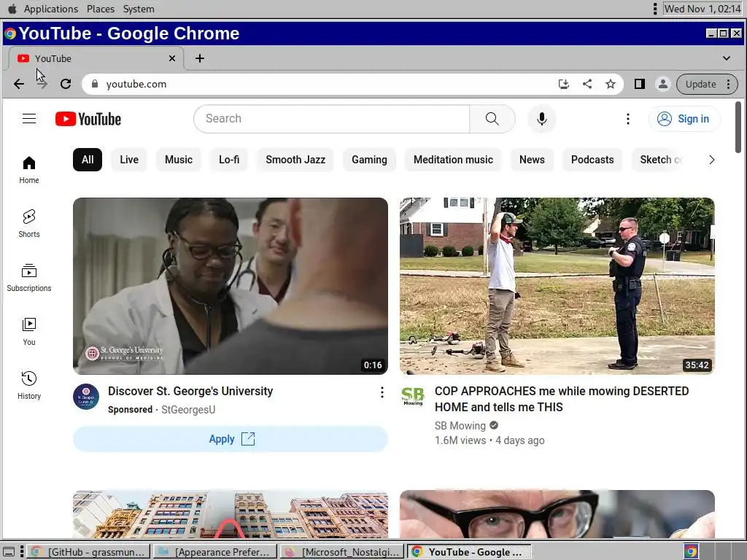Select the Lo-fi filter chip
Screen dimensions: 747x560
(229, 160)
